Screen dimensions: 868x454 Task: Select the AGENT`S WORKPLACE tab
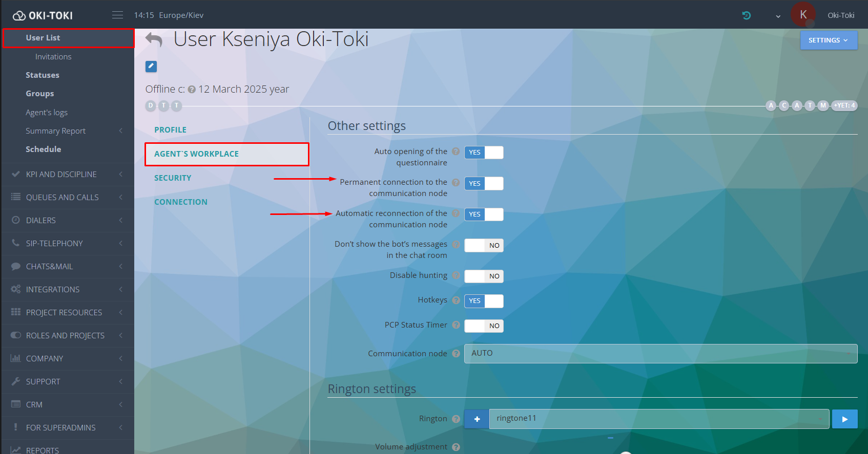pyautogui.click(x=227, y=154)
